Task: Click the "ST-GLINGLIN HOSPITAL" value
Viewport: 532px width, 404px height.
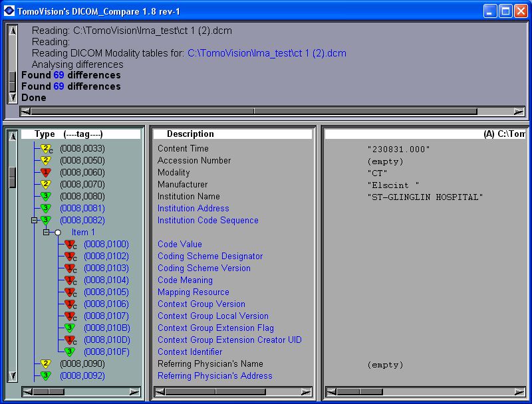Action: [425, 197]
